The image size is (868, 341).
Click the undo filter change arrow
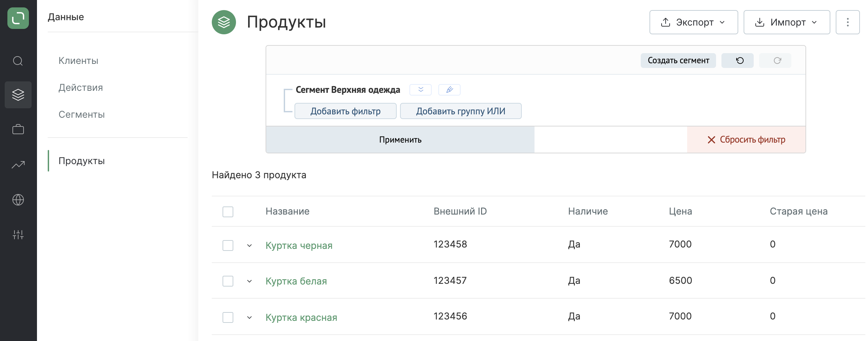coord(737,60)
